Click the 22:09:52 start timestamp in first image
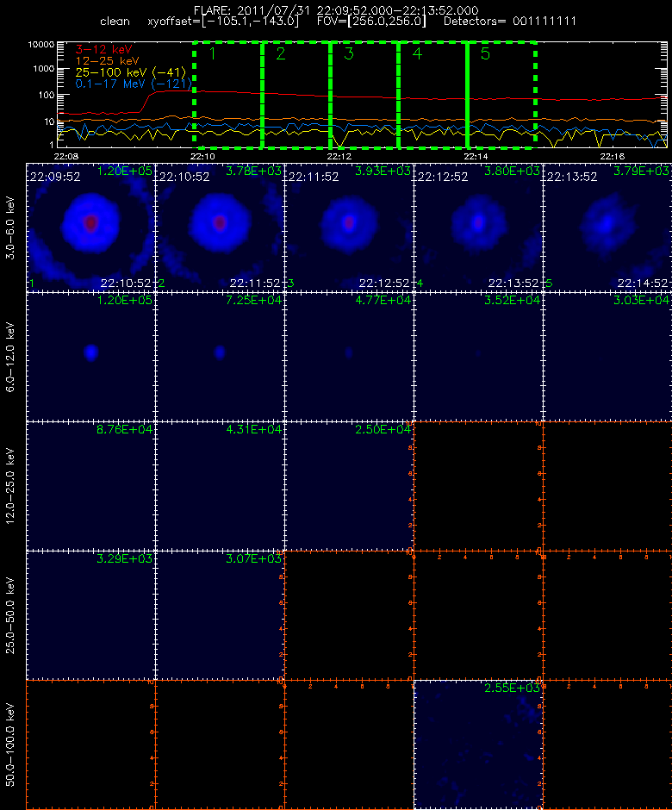 click(55, 178)
